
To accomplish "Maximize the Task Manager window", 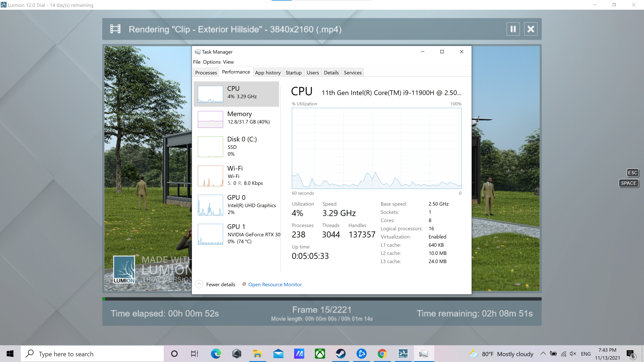I will click(442, 52).
